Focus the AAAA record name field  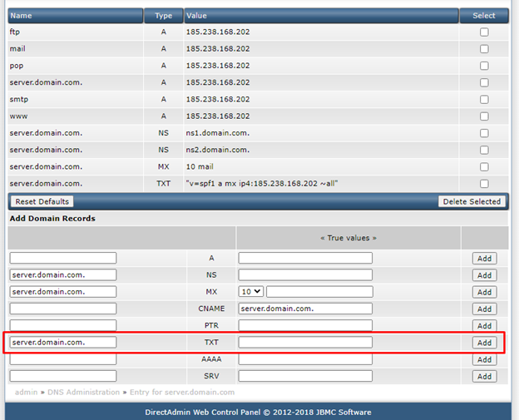(63, 359)
